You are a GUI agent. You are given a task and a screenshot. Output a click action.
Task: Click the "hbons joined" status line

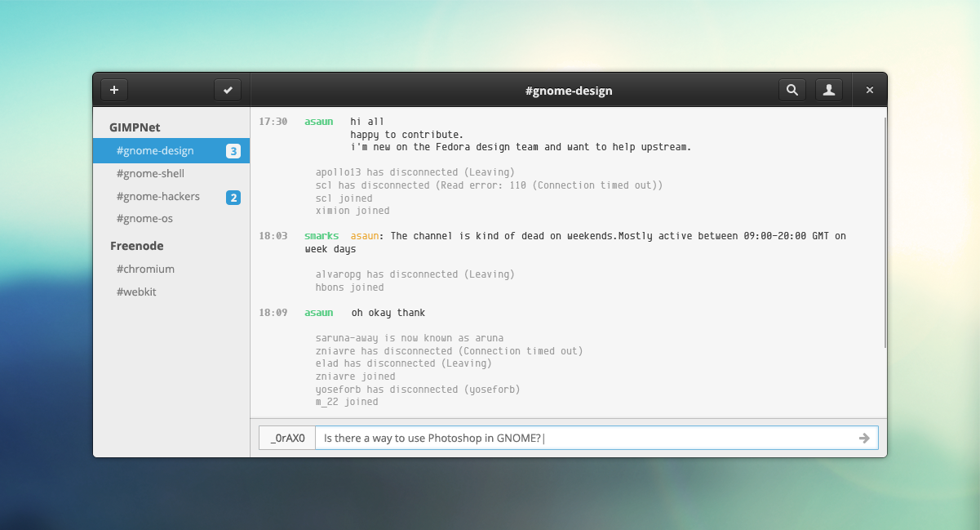click(349, 287)
